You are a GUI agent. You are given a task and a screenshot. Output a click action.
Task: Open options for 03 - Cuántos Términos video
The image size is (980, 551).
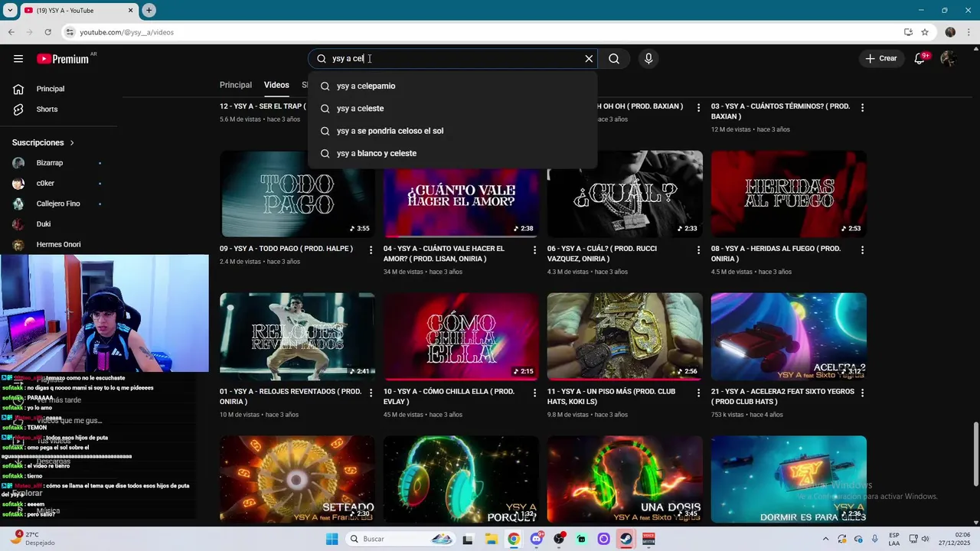862,108
